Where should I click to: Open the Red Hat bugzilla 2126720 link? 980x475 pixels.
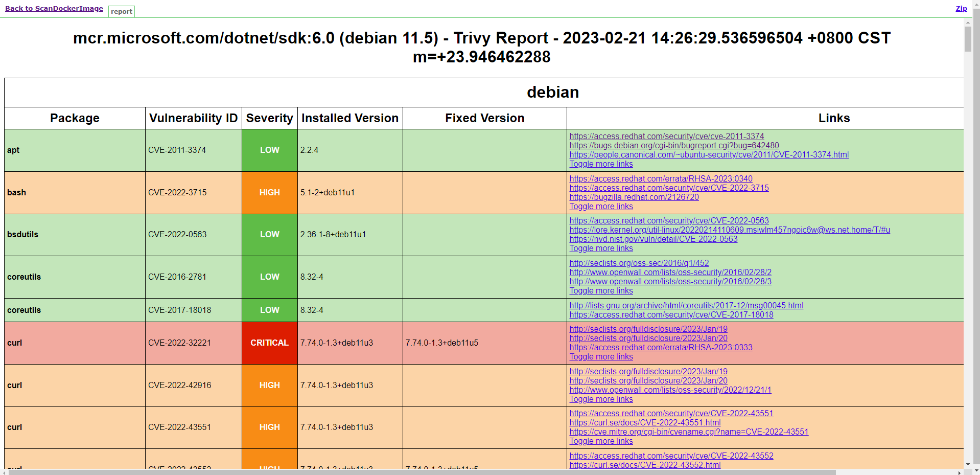coord(634,197)
